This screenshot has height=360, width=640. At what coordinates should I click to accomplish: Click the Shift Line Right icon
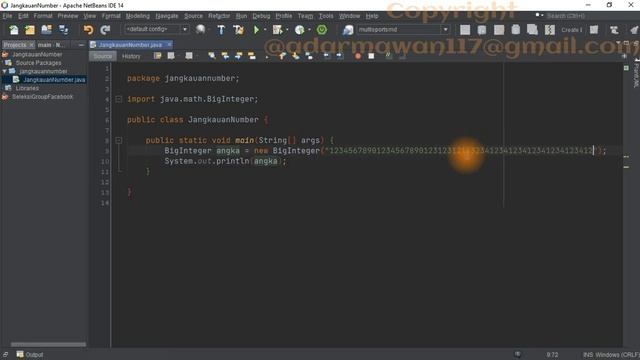pos(340,56)
